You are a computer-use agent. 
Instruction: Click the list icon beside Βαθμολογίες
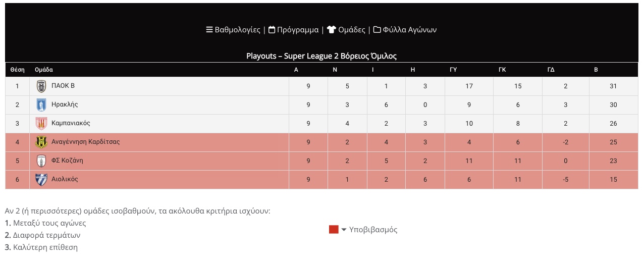[x=209, y=30]
